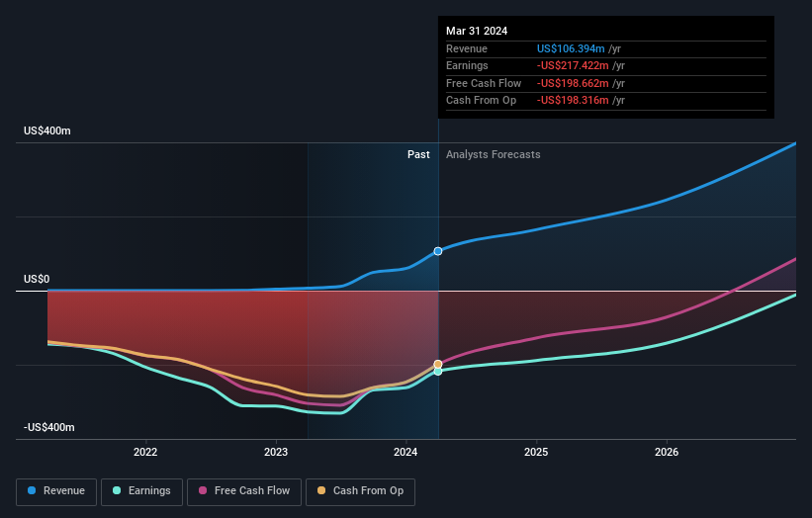This screenshot has width=812, height=518.
Task: Click the Analysts Forecasts label
Action: [493, 154]
